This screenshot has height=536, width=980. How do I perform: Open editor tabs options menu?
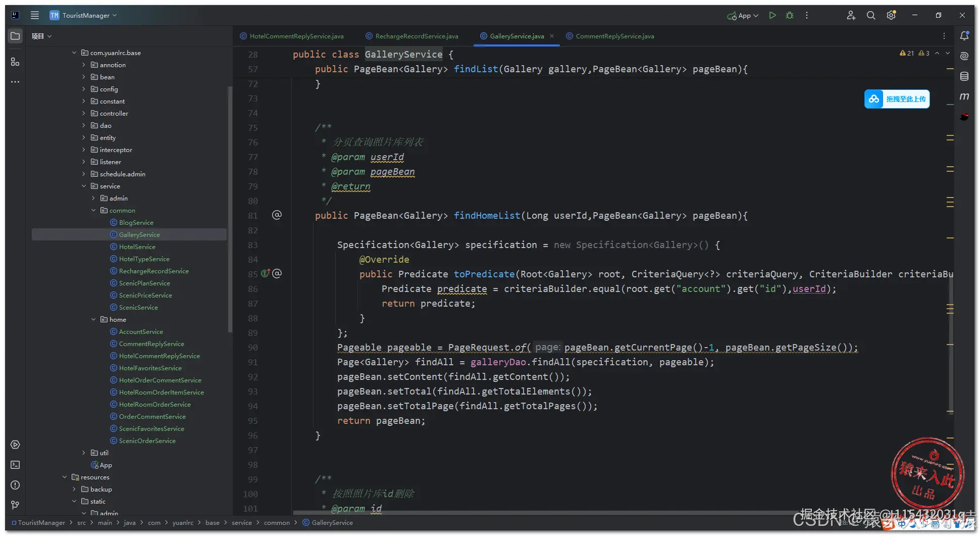[944, 36]
